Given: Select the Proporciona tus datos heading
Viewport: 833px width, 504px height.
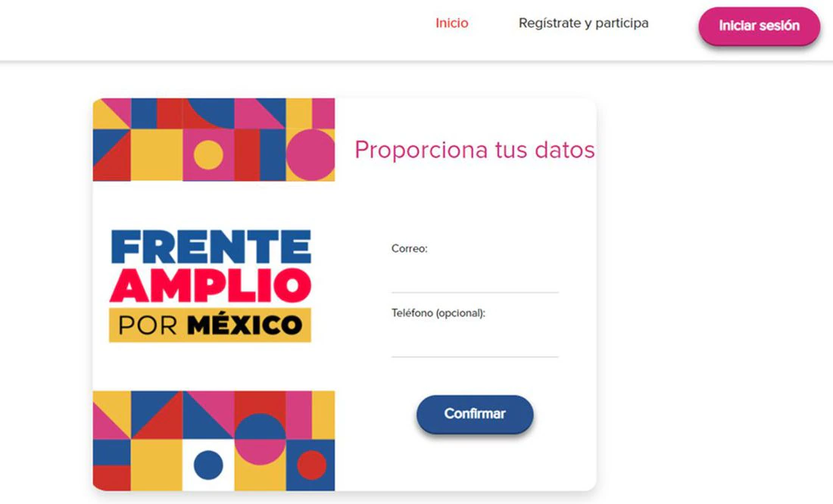Looking at the screenshot, I should point(474,149).
